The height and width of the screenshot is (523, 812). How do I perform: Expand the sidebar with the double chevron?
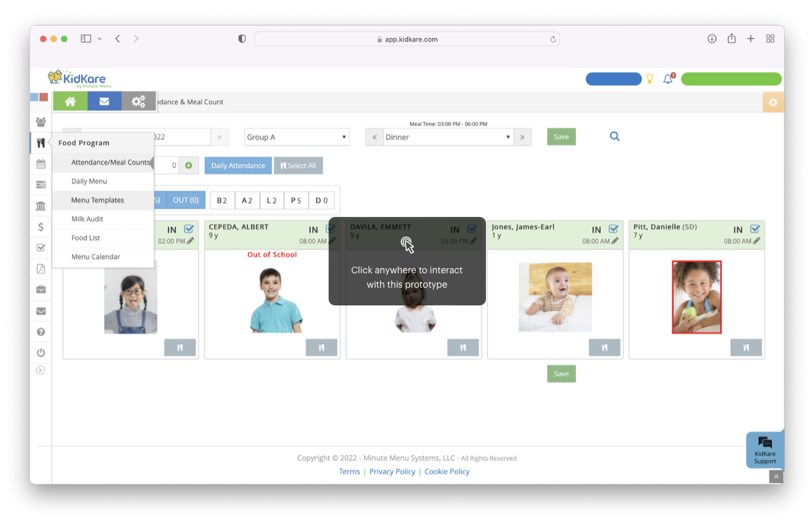click(x=41, y=370)
